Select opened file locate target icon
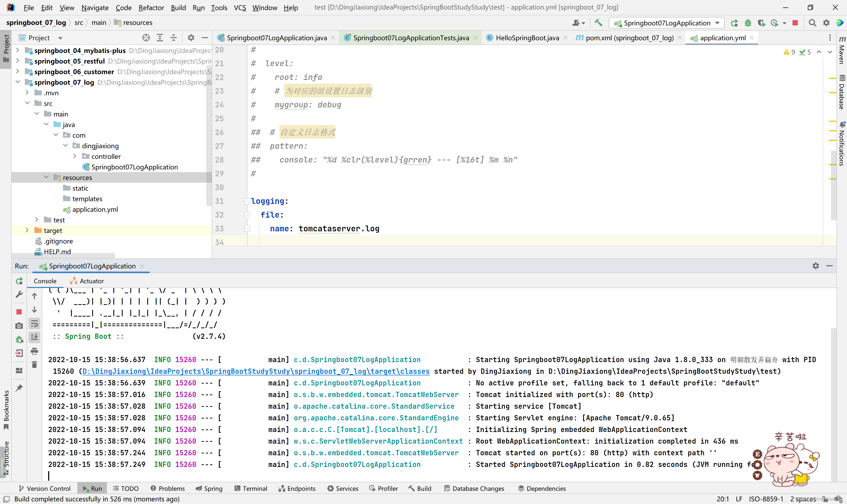 (146, 38)
